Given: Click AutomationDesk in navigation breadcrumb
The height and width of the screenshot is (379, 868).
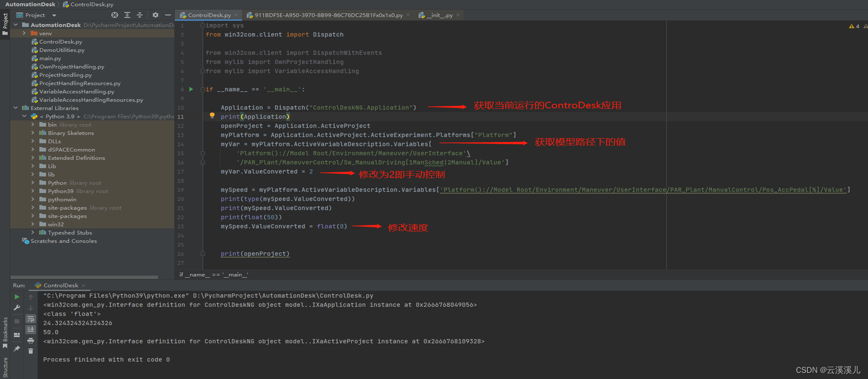Looking at the screenshot, I should pyautogui.click(x=30, y=4).
